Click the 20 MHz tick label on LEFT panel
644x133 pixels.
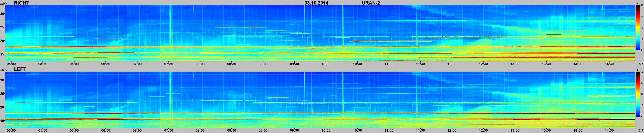pyautogui.click(x=2, y=107)
